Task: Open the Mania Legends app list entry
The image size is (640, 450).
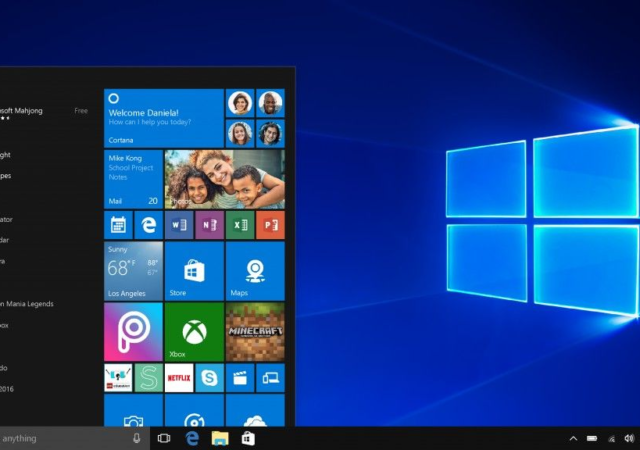Action: click(x=27, y=304)
